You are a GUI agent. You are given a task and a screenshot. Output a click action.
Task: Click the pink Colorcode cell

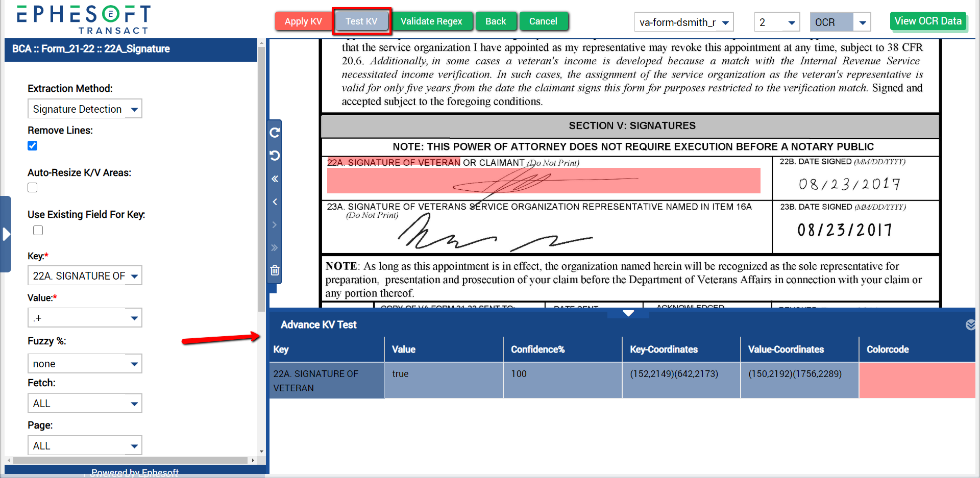(917, 380)
